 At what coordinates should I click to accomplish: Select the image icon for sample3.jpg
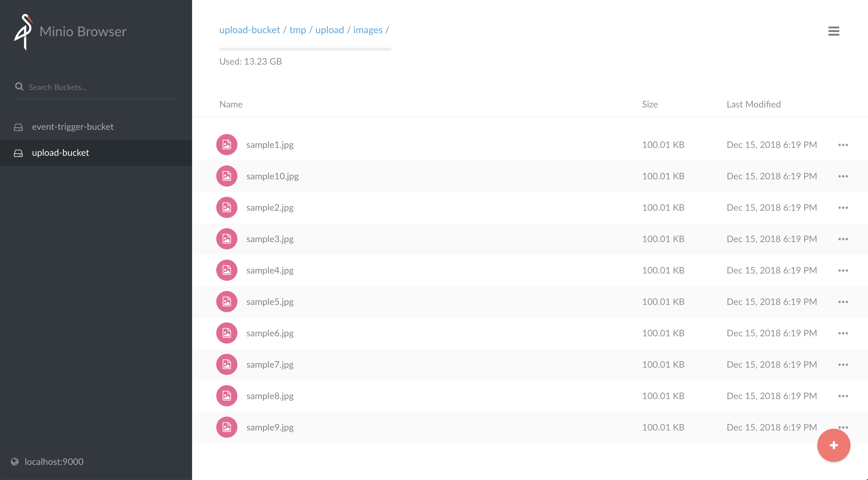click(227, 239)
